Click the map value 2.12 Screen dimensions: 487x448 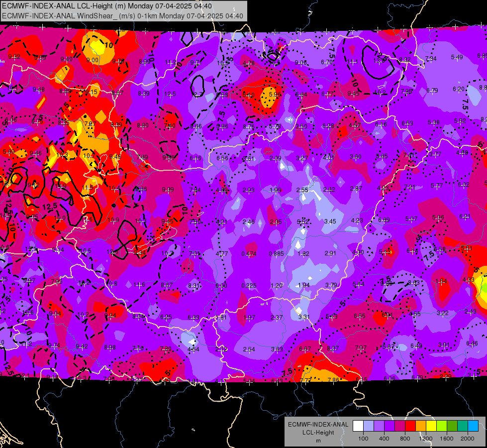point(221,349)
